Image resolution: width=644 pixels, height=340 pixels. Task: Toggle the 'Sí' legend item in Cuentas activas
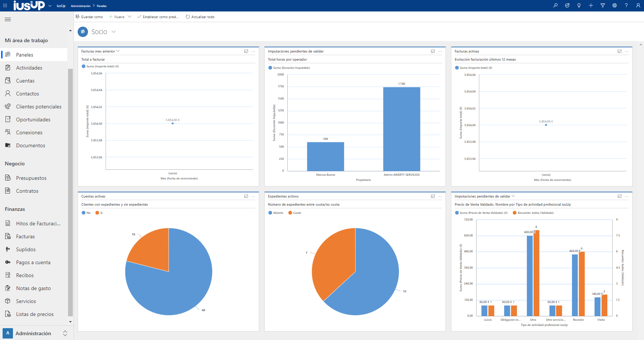(x=99, y=213)
